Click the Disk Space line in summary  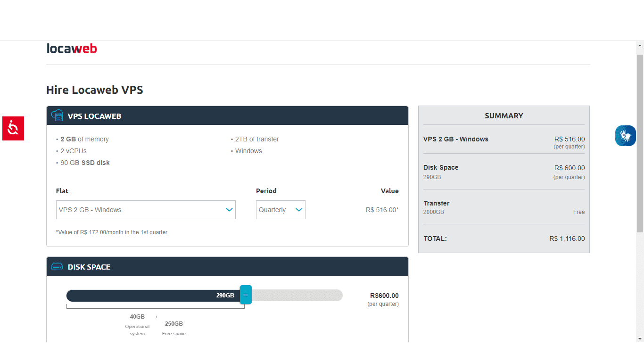click(x=441, y=167)
